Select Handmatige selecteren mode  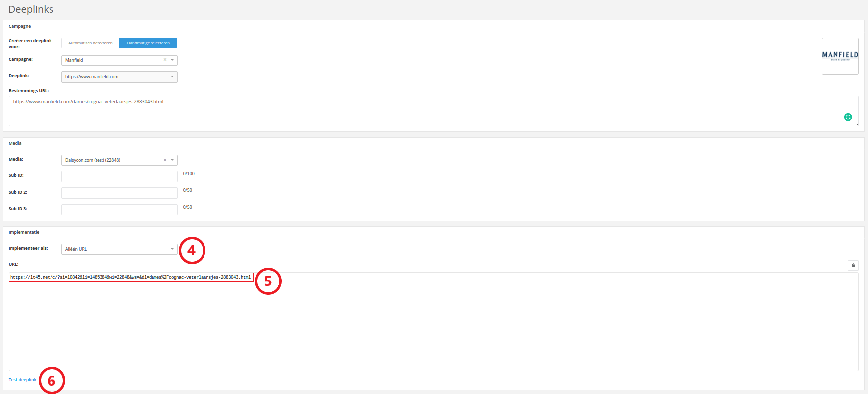[148, 43]
